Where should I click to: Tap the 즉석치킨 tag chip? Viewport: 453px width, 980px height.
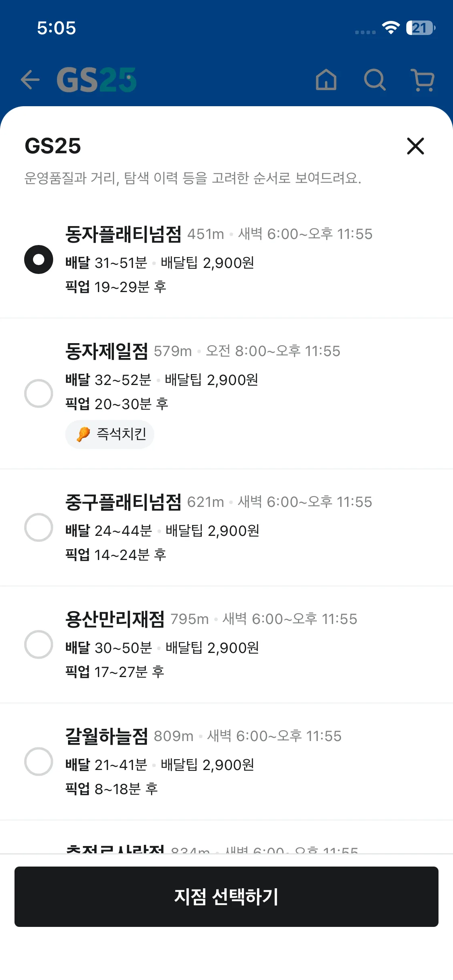[110, 434]
